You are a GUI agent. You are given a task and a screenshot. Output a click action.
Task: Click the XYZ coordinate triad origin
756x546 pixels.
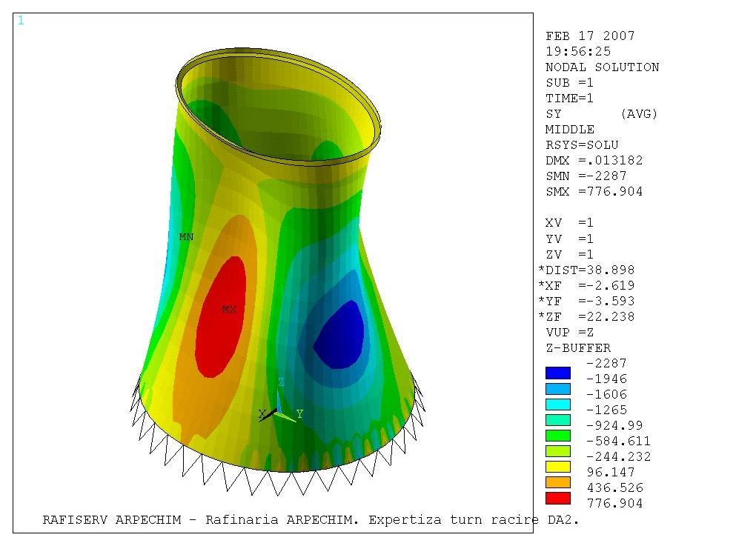276,411
